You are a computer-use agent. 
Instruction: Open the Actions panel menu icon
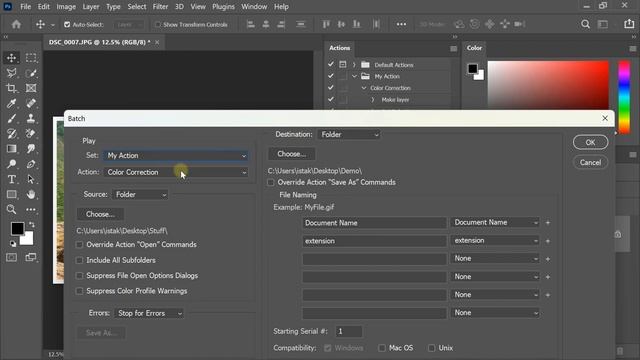pos(453,49)
